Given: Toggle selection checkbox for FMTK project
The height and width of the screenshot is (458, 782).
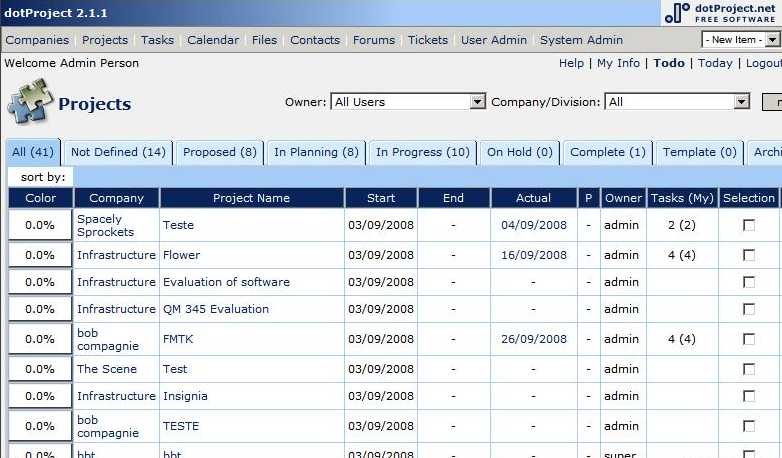Looking at the screenshot, I should click(x=749, y=339).
